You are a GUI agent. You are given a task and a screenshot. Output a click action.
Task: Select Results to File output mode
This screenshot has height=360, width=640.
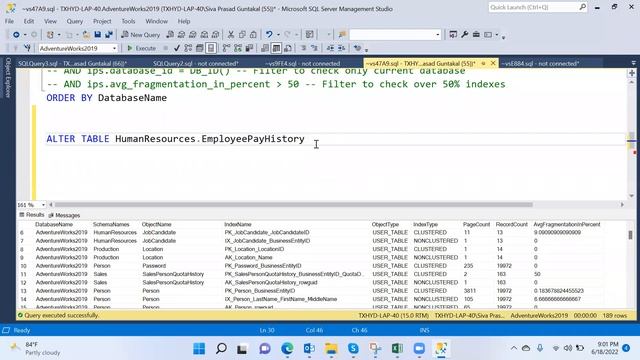tap(288, 48)
